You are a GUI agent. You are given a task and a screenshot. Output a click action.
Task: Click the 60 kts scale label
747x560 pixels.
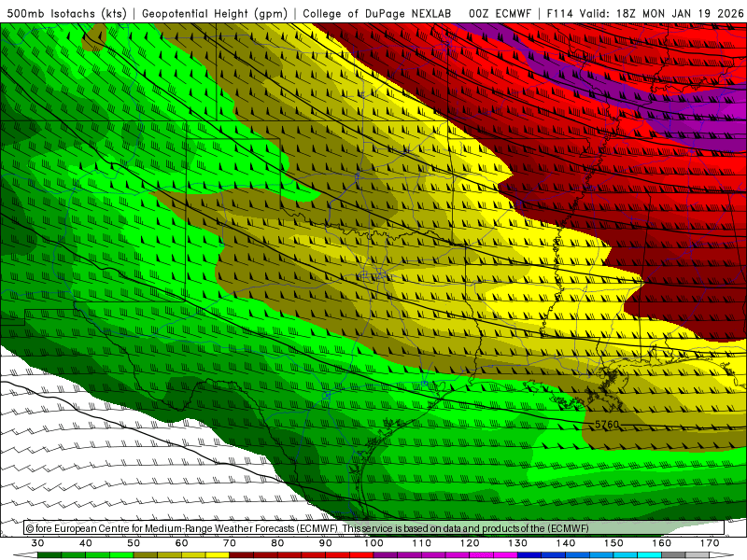(x=181, y=543)
